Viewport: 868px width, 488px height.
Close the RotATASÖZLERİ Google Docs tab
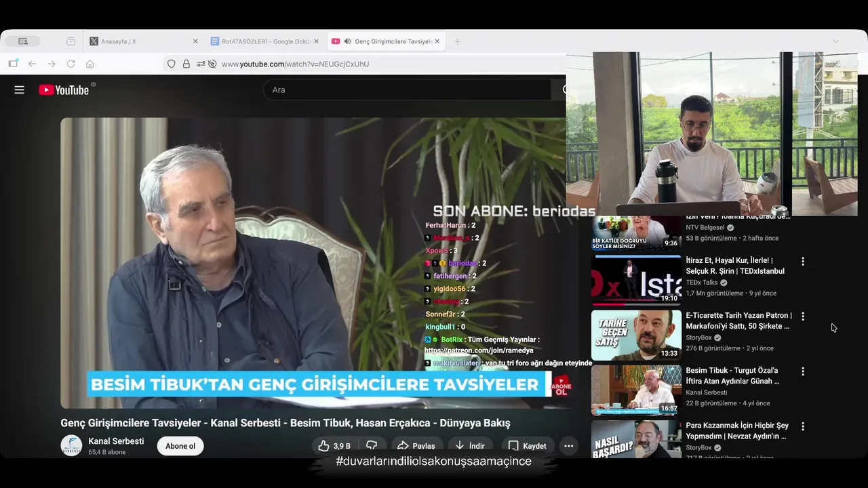pos(316,41)
